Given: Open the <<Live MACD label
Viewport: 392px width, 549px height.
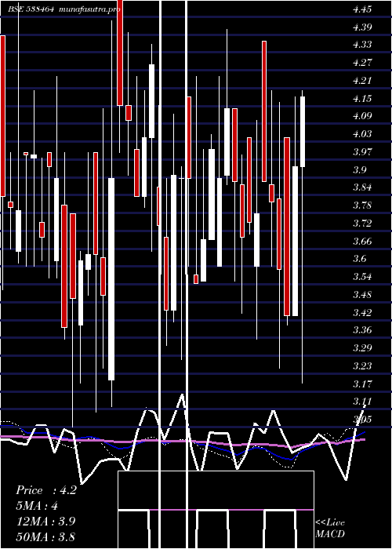Looking at the screenshot, I should (330, 529).
